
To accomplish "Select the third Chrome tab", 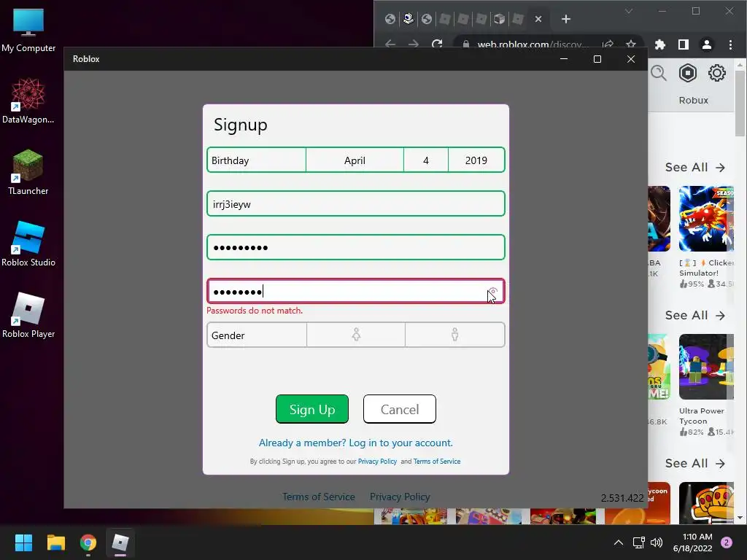I will tap(427, 19).
